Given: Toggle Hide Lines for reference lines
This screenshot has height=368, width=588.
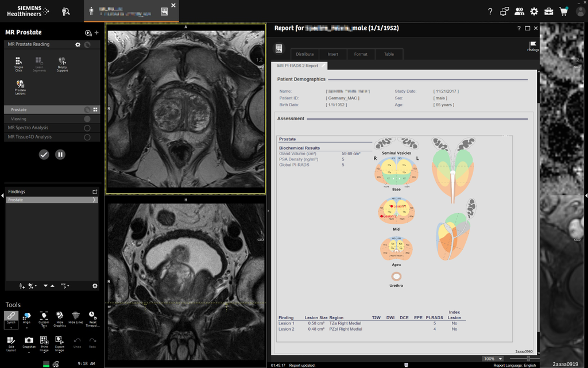Looking at the screenshot, I should pyautogui.click(x=76, y=318).
